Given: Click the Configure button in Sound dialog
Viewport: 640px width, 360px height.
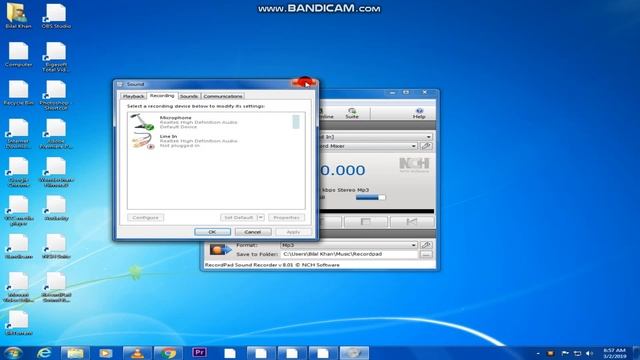Looking at the screenshot, I should pos(145,218).
